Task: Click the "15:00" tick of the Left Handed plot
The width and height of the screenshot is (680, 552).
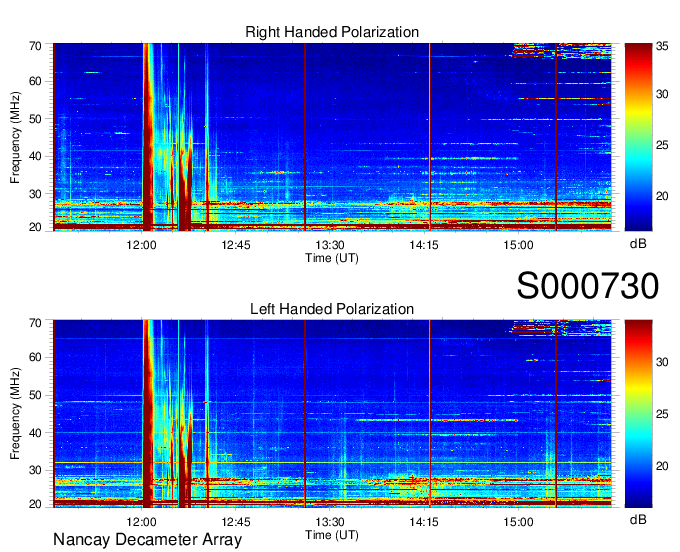Action: 518,522
